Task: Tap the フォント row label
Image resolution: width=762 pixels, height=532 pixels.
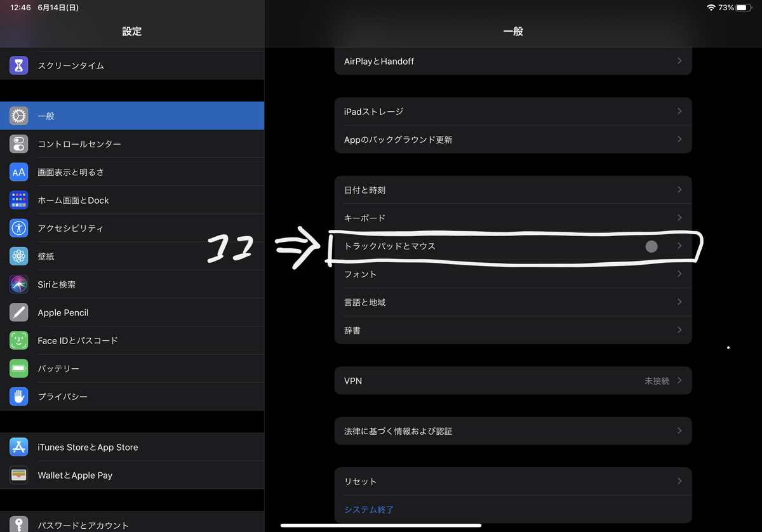Action: coord(360,274)
